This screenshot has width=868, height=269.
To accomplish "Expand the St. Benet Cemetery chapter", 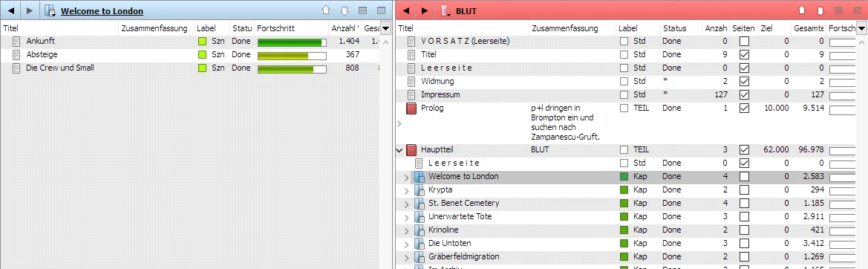I will coord(407,204).
